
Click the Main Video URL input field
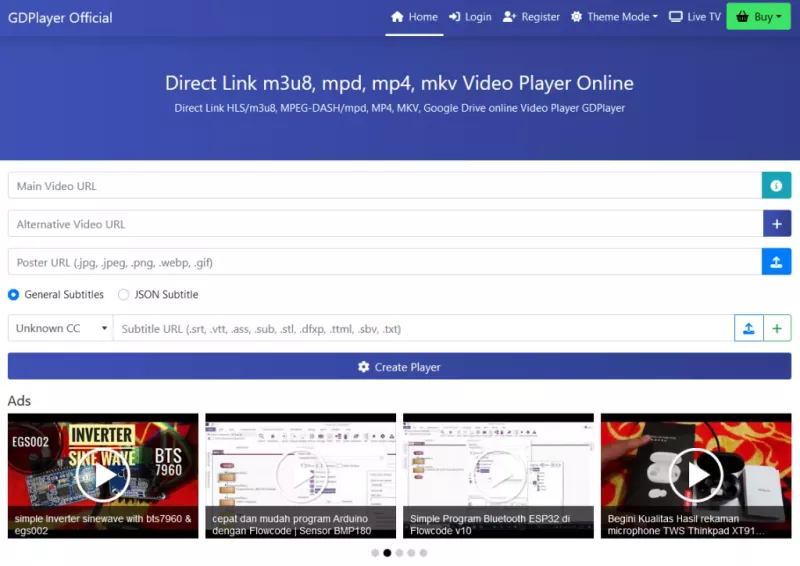click(384, 186)
